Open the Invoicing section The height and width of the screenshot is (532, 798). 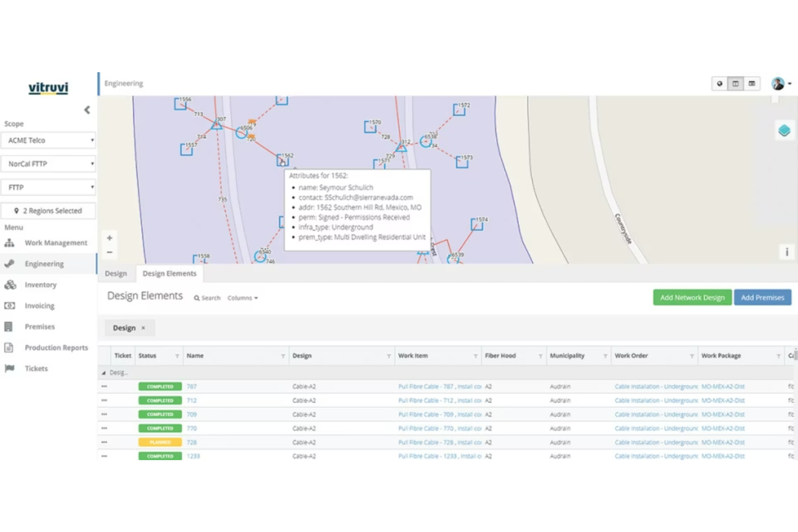(x=39, y=306)
